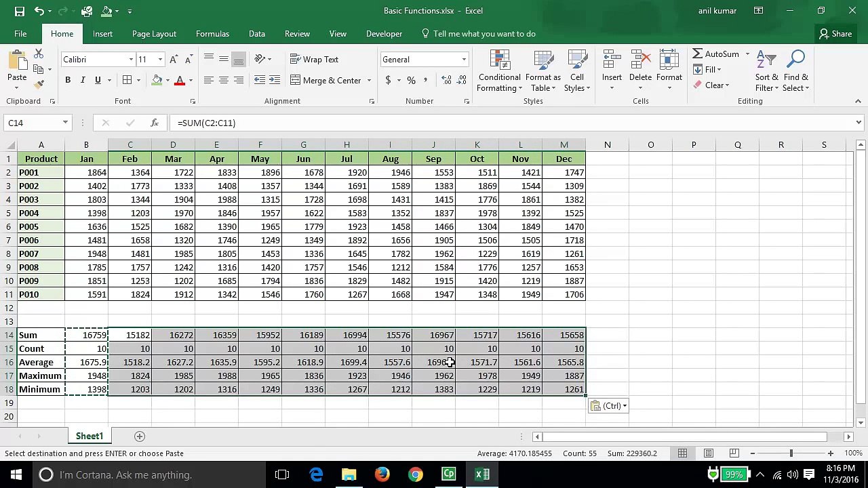The width and height of the screenshot is (868, 488).
Task: Click the Orientation angled text icon
Action: 260,60
